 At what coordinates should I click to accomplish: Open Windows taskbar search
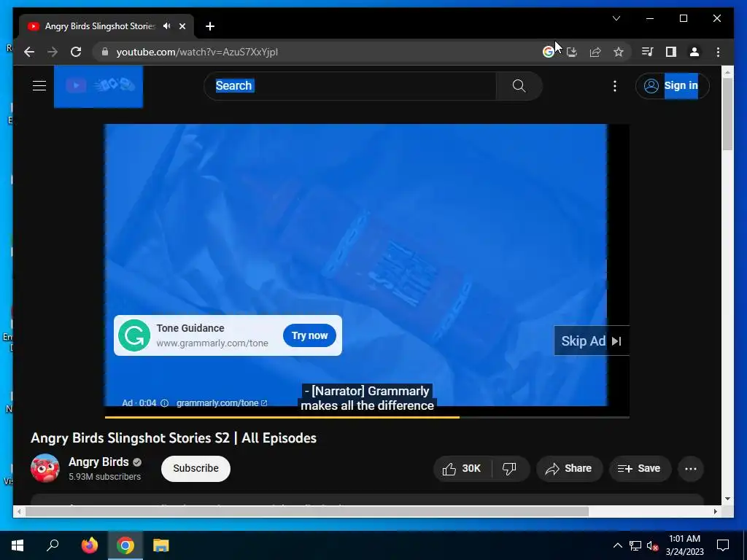(x=53, y=545)
